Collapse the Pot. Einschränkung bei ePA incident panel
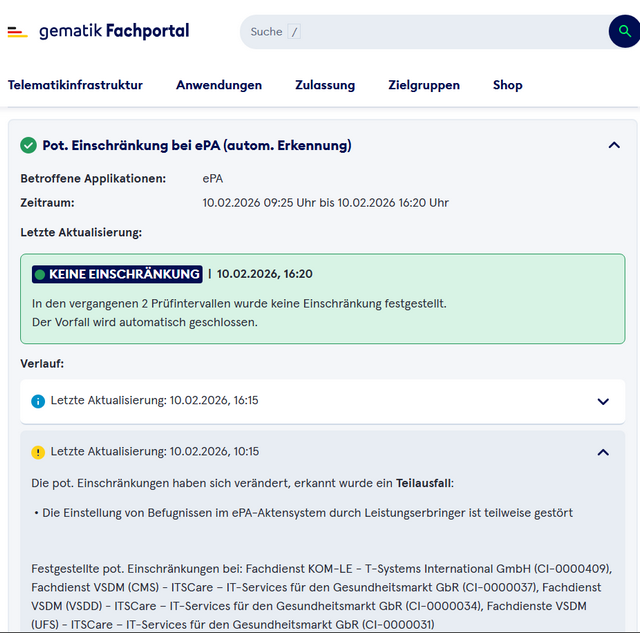The width and height of the screenshot is (640, 633). coord(614,146)
